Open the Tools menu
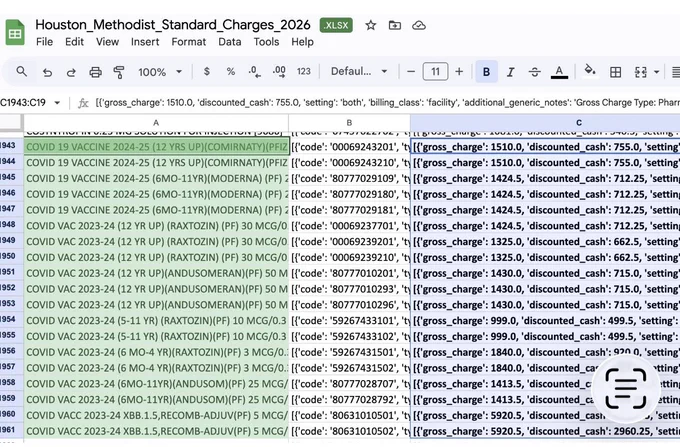The height and width of the screenshot is (447, 680). (x=266, y=42)
